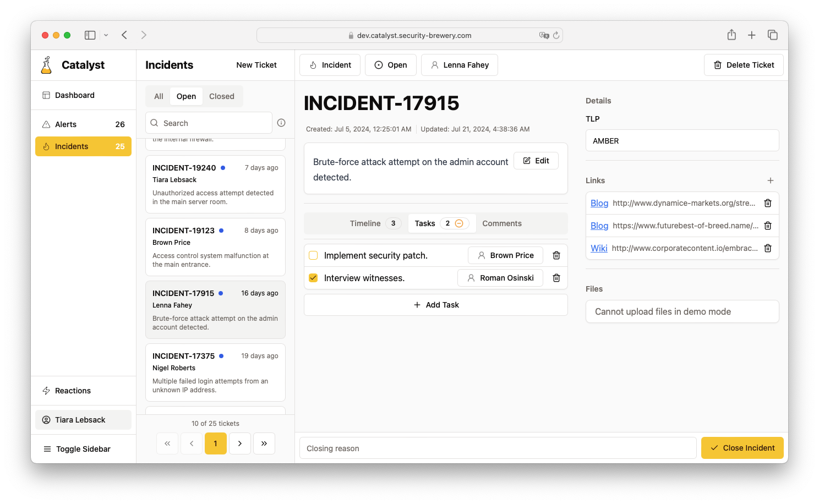Add a new link with the plus icon

click(770, 180)
